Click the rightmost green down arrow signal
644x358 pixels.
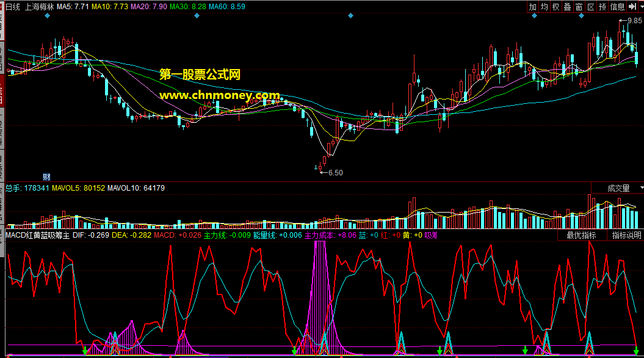636,351
